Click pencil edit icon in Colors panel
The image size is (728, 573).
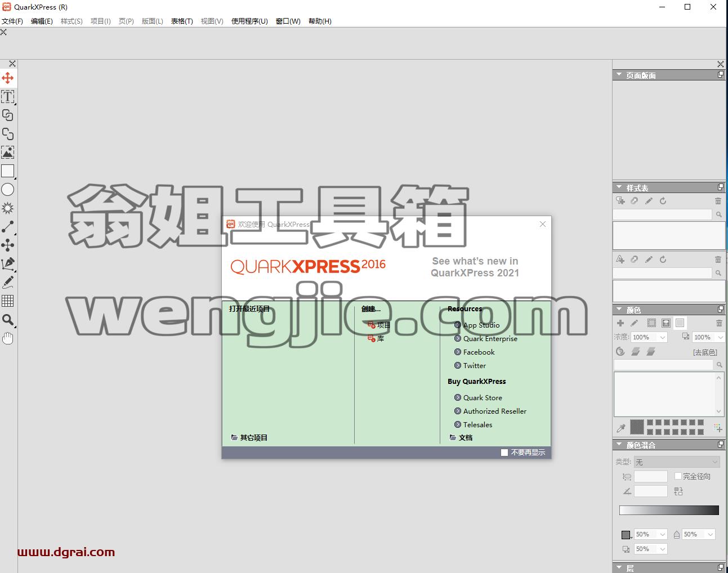click(x=635, y=323)
